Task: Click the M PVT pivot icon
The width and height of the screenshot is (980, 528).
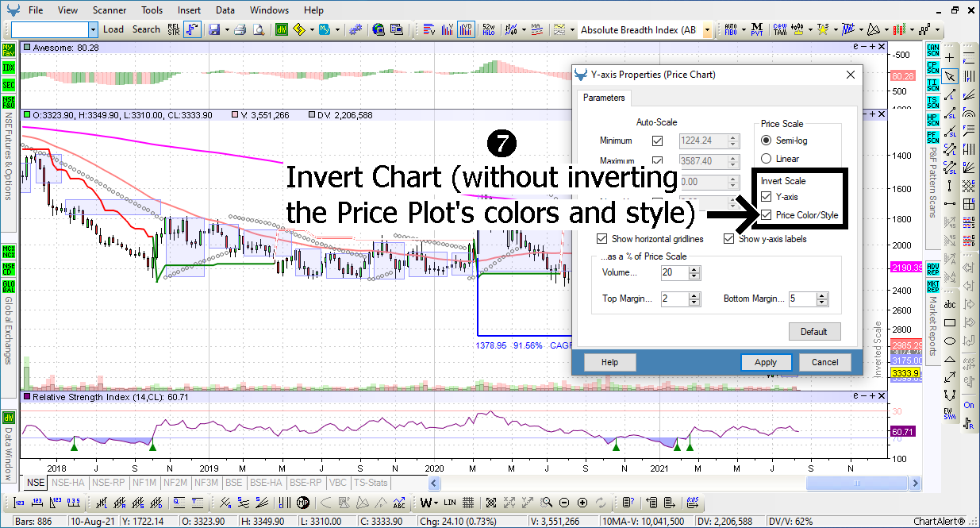Action: click(757, 29)
